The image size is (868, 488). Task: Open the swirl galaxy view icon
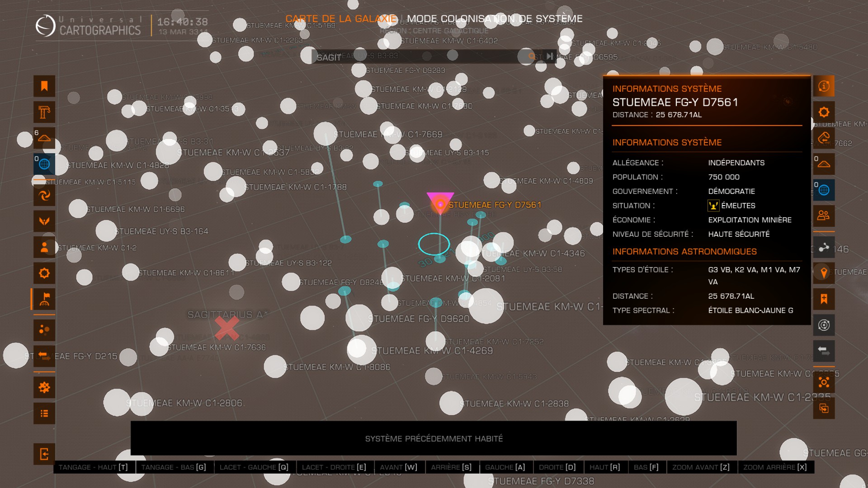(x=44, y=195)
